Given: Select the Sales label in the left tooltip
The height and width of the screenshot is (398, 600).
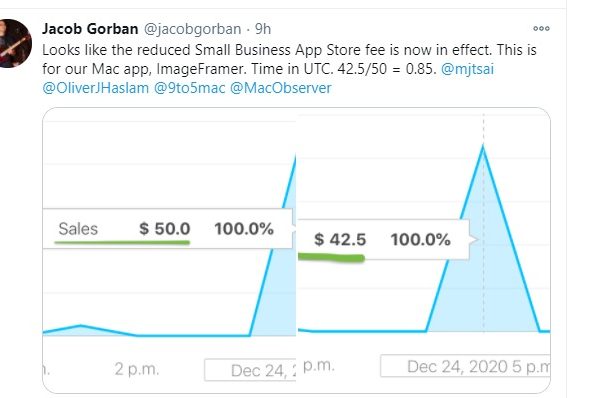Looking at the screenshot, I should pyautogui.click(x=78, y=229).
